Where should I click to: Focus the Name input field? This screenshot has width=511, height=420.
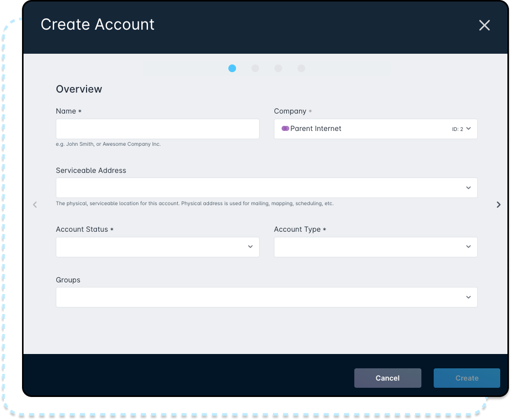pos(158,129)
